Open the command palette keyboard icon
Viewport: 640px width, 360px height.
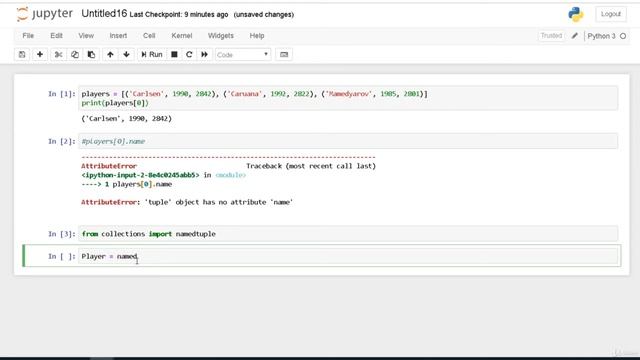[284, 54]
